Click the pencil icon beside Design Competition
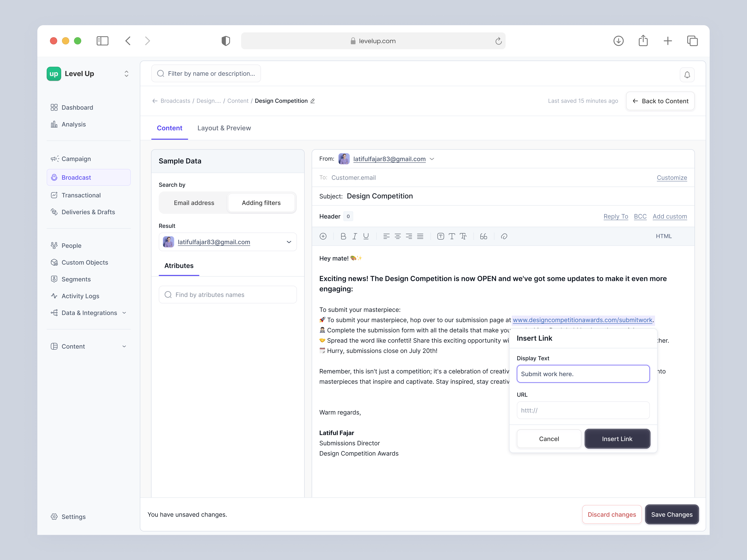 point(313,101)
